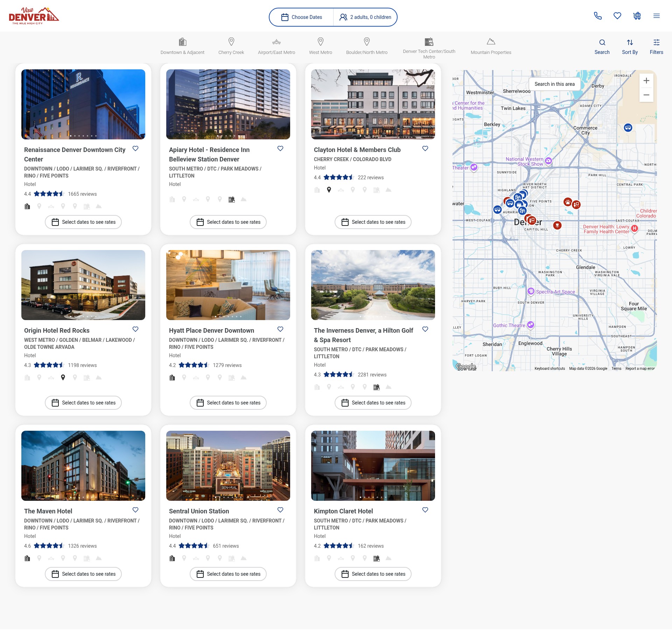The width and height of the screenshot is (672, 630).
Task: Click the highlighted Cherry Creek pin on Clayton card
Action: pos(329,190)
